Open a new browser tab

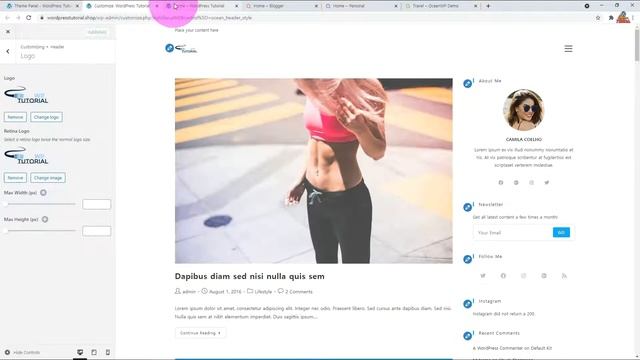pos(488,6)
